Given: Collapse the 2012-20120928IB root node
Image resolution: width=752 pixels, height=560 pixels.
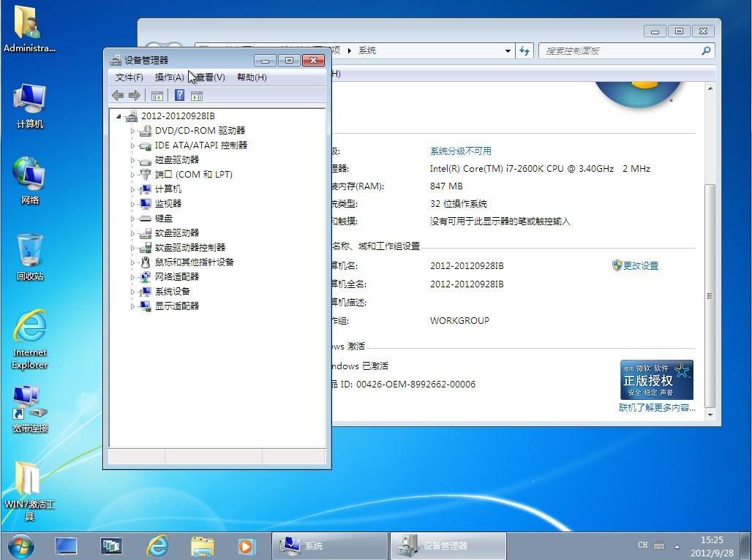Looking at the screenshot, I should click(x=119, y=116).
